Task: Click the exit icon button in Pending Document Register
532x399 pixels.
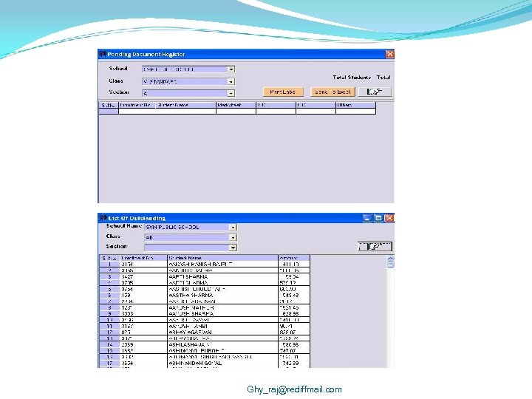Action: point(375,92)
